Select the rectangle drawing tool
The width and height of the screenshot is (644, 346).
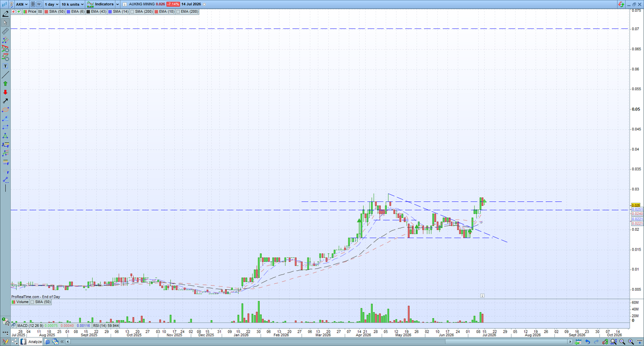(x=5, y=127)
